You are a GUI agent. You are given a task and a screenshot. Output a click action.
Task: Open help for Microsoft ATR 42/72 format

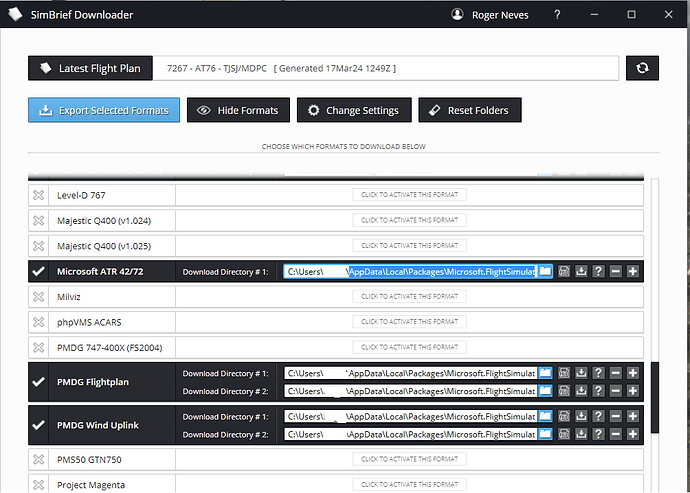[598, 271]
